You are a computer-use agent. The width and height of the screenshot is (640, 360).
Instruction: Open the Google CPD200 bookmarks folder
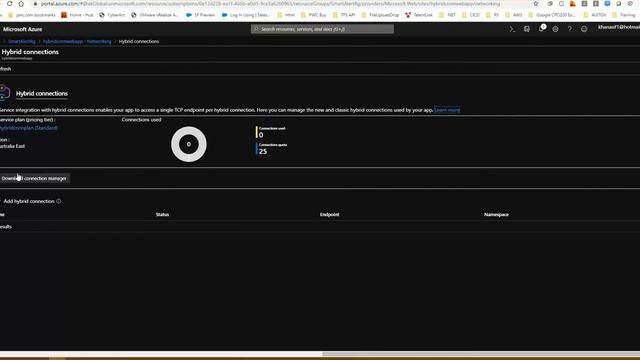pos(552,15)
